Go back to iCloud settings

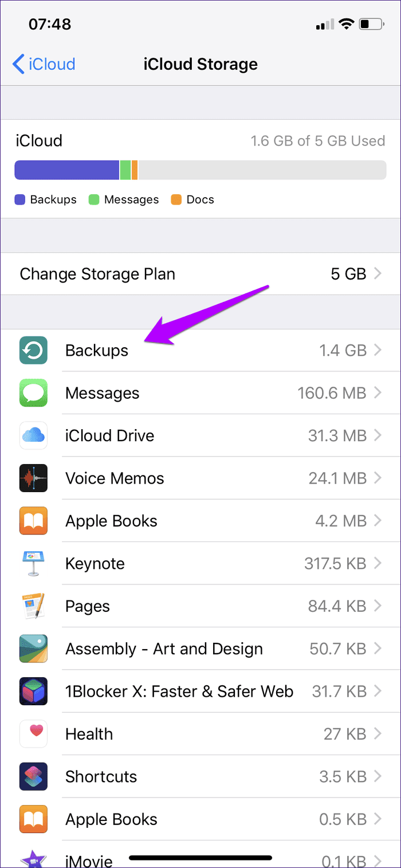click(x=44, y=64)
